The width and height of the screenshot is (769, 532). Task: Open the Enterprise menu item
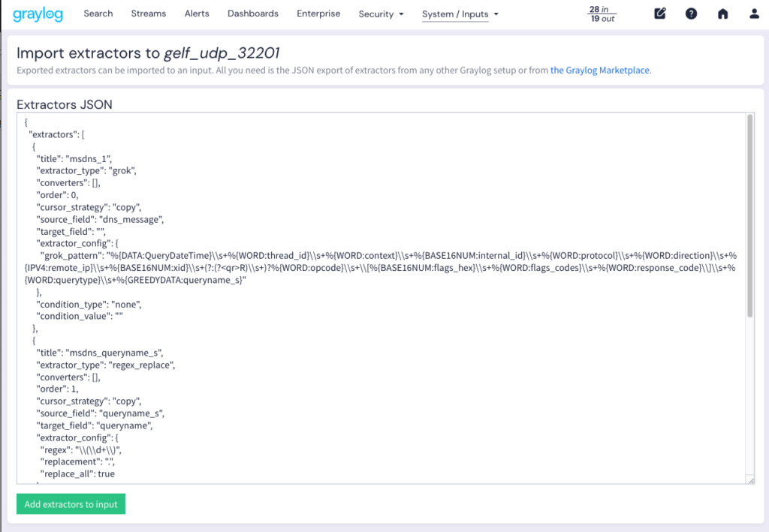[318, 14]
